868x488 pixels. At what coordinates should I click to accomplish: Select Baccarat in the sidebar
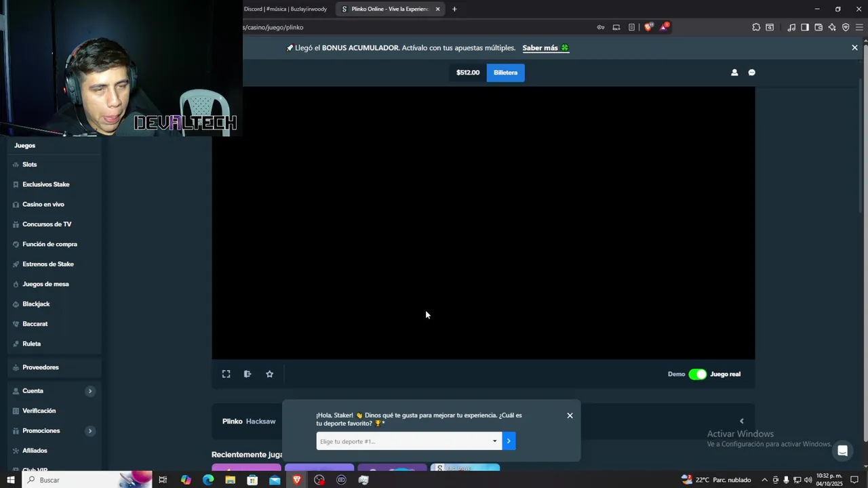35,324
